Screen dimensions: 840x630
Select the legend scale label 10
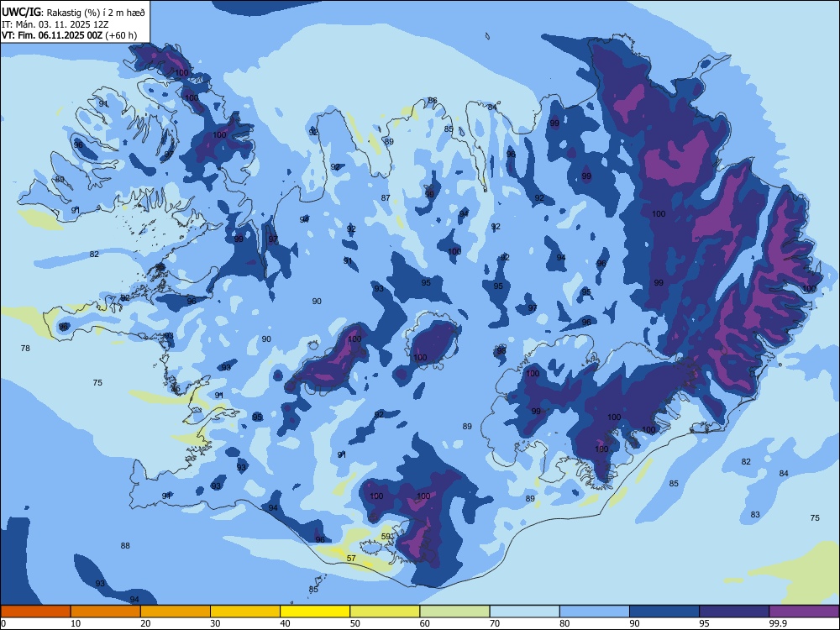point(76,623)
